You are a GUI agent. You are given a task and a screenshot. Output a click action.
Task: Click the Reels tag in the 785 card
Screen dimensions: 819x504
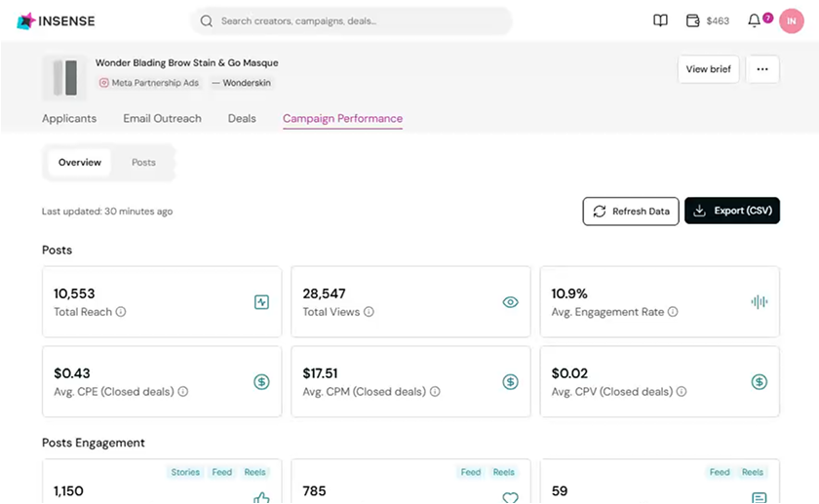click(504, 472)
